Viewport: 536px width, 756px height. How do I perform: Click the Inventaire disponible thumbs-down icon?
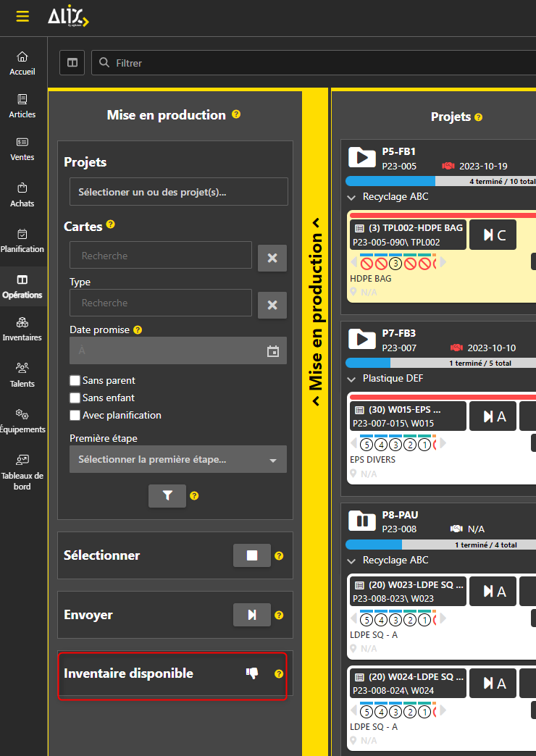tap(251, 673)
